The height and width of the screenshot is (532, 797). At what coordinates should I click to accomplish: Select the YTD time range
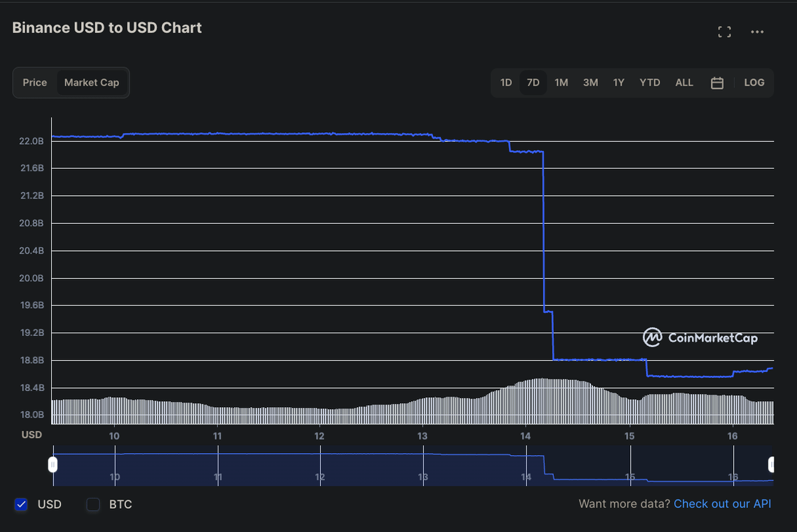point(650,83)
